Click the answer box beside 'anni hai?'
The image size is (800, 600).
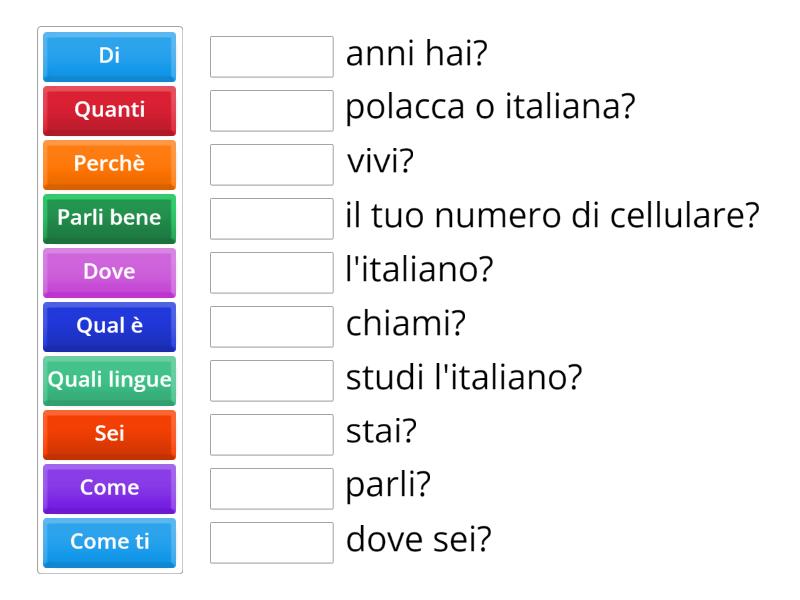point(271,57)
